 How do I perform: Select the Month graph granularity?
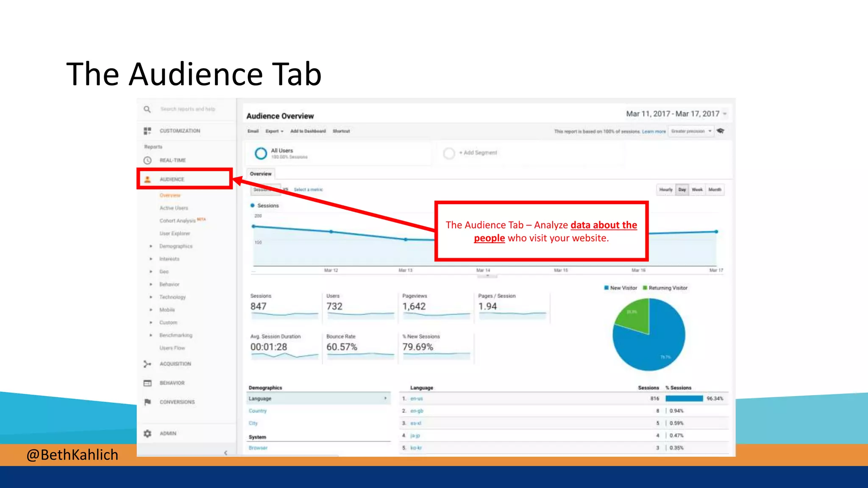tap(715, 190)
